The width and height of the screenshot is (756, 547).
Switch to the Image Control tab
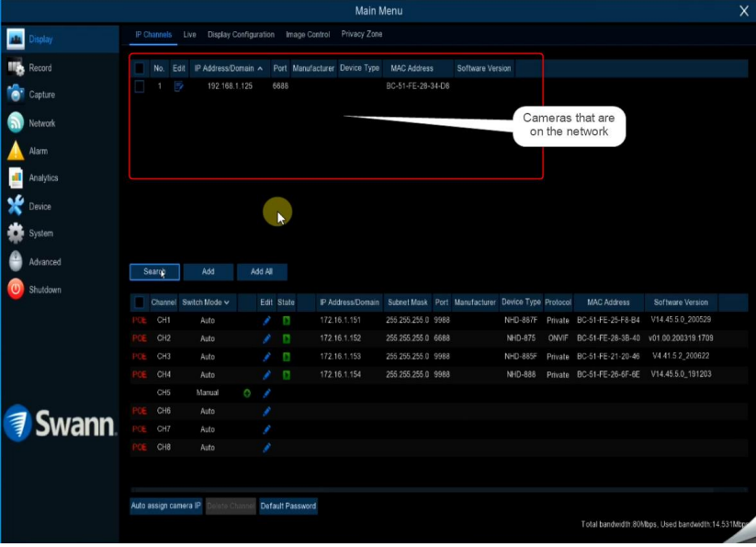click(308, 35)
